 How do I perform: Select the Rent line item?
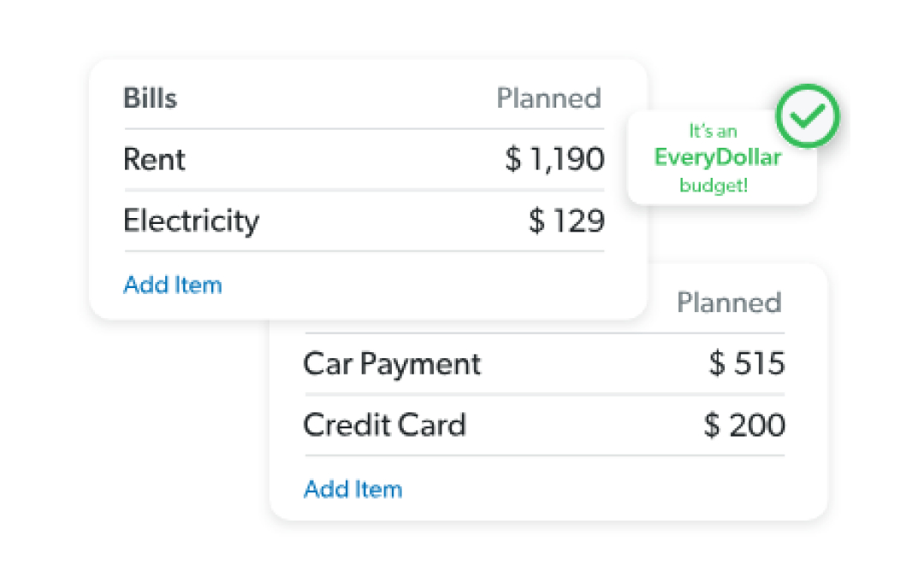coord(155,159)
